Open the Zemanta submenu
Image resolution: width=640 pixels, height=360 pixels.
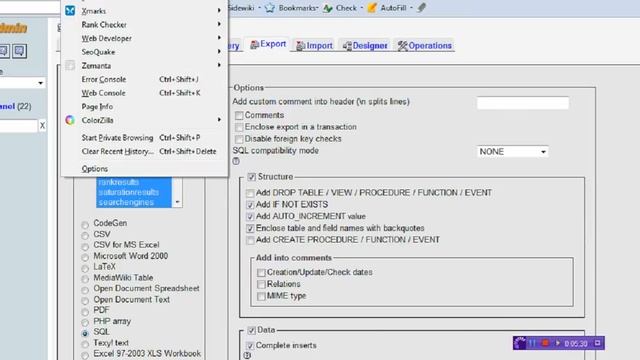pyautogui.click(x=144, y=65)
